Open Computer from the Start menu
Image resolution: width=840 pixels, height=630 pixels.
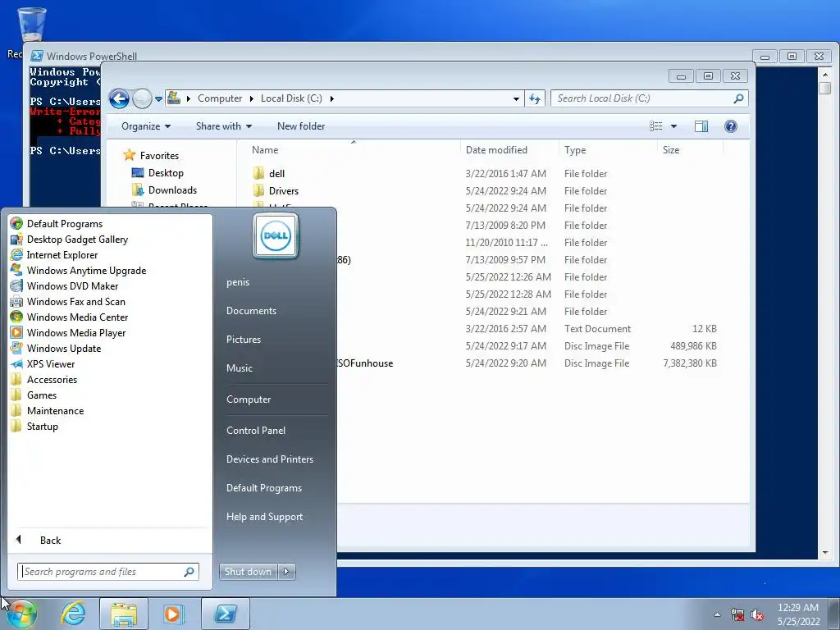pos(248,399)
